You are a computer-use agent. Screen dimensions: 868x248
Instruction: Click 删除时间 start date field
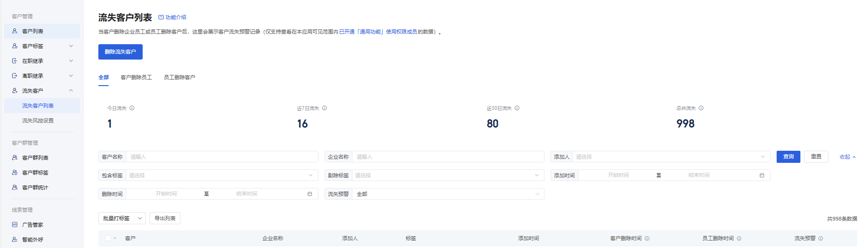click(166, 194)
